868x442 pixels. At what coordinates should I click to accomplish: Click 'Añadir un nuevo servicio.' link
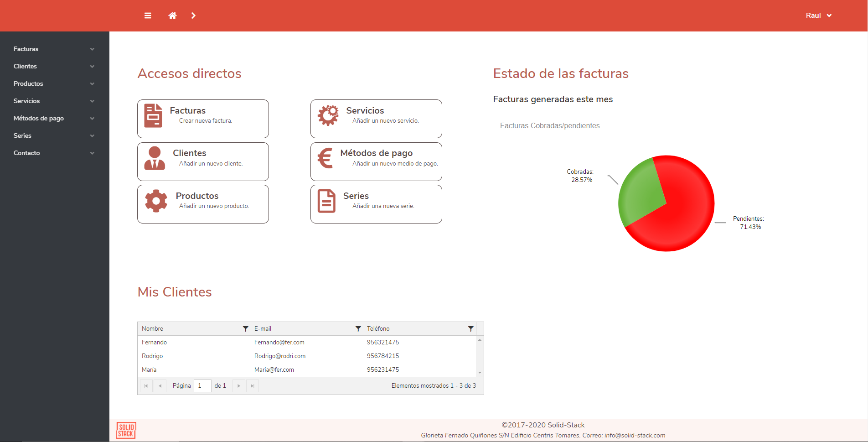coord(385,120)
